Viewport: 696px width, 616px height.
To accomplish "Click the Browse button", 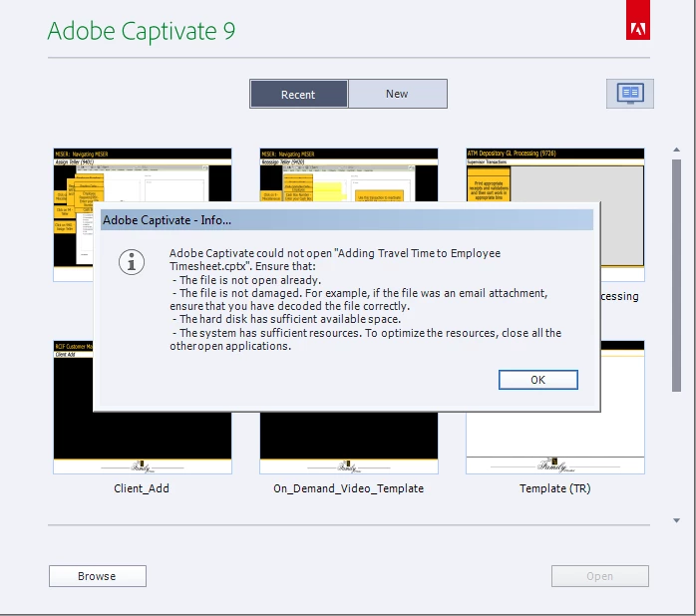I will pyautogui.click(x=98, y=576).
